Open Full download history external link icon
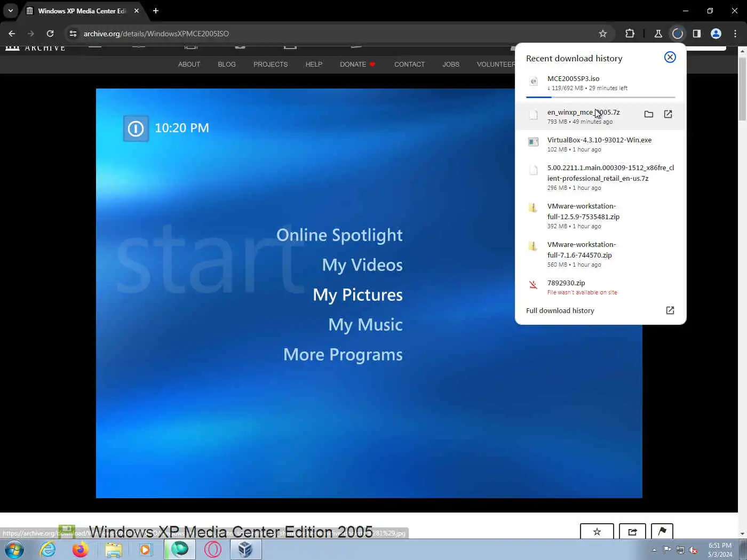Viewport: 747px width, 560px height. pyautogui.click(x=670, y=310)
